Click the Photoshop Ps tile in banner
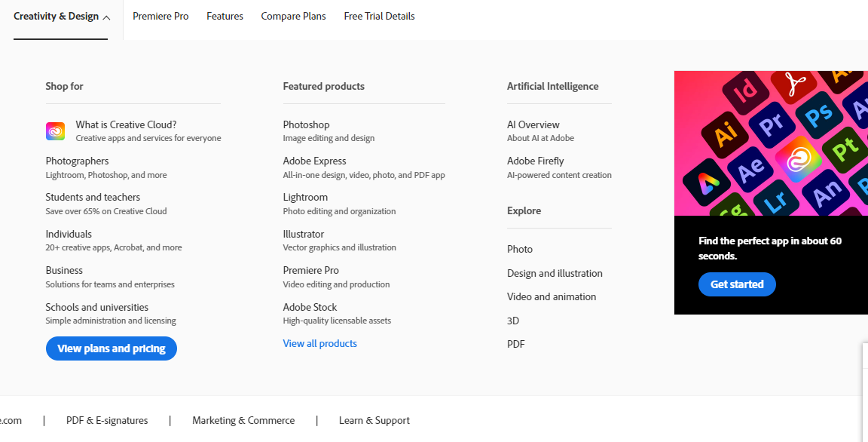 [819, 115]
